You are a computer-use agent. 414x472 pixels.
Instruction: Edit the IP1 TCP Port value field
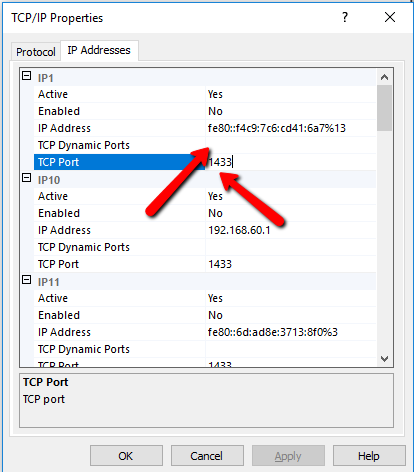[x=291, y=162]
